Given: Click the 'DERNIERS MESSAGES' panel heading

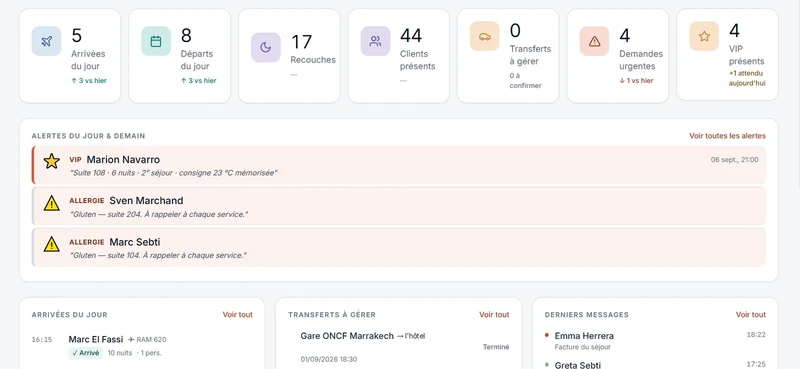Looking at the screenshot, I should click(587, 315).
